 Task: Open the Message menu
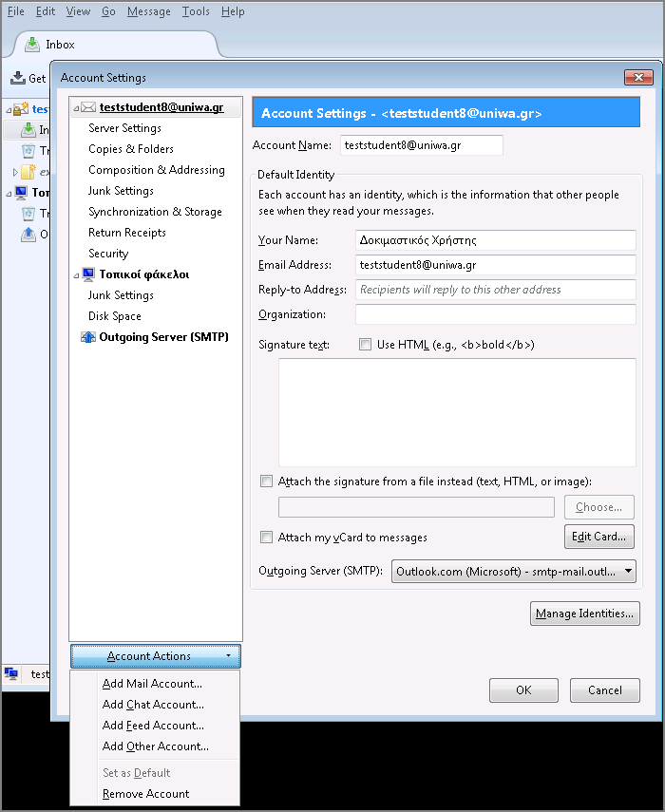click(x=148, y=11)
